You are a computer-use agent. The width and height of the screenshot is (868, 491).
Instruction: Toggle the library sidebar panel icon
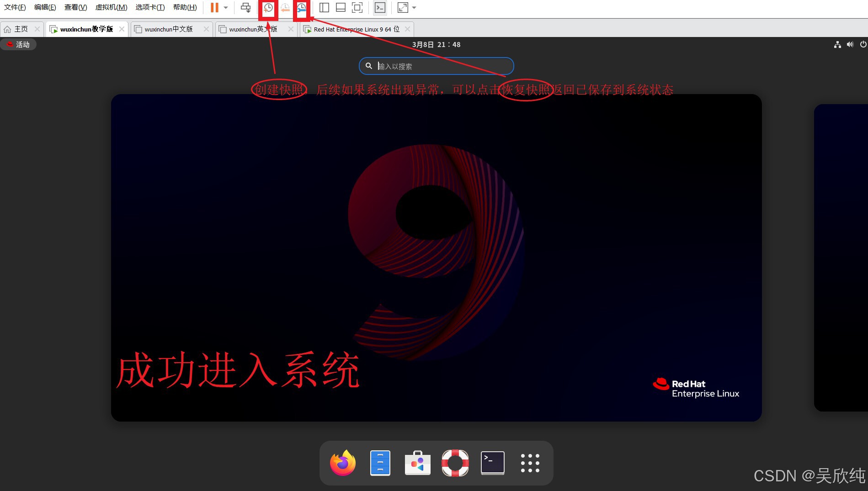324,7
